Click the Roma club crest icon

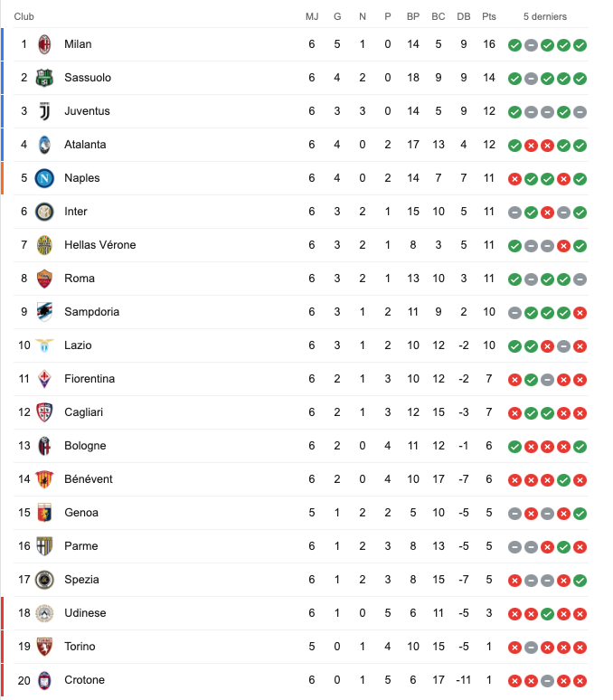click(x=44, y=279)
